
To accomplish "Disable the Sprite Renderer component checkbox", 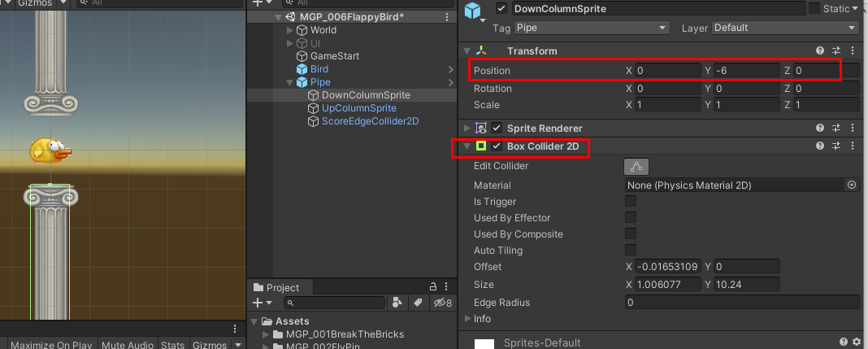I will pyautogui.click(x=497, y=128).
